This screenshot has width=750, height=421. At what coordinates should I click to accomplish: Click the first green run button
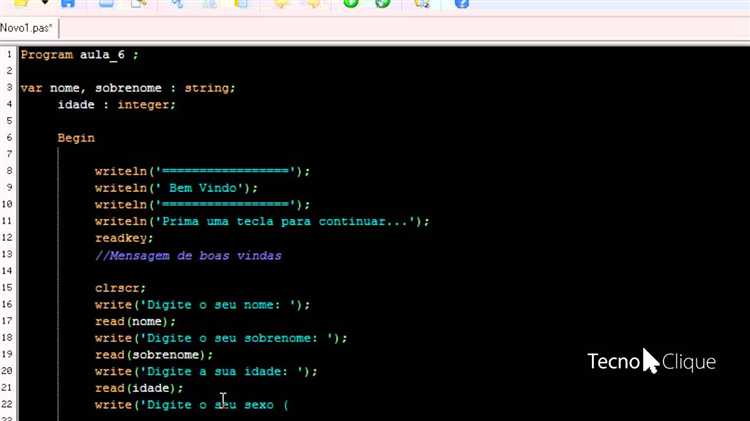click(x=351, y=4)
